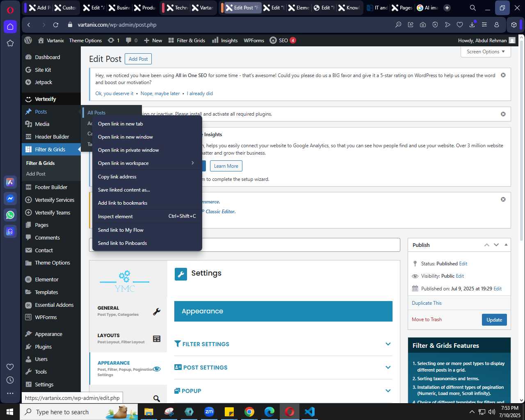
Task: Click Windows taskbar search box
Action: [x=78, y=412]
